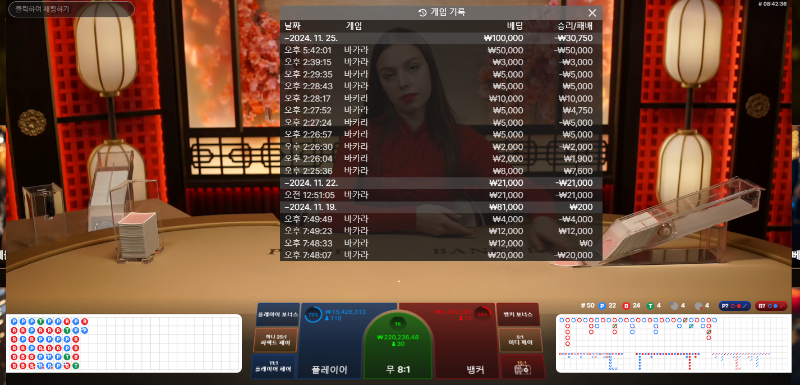Select the Perfect Pair 25:1 side bet

pos(276,340)
